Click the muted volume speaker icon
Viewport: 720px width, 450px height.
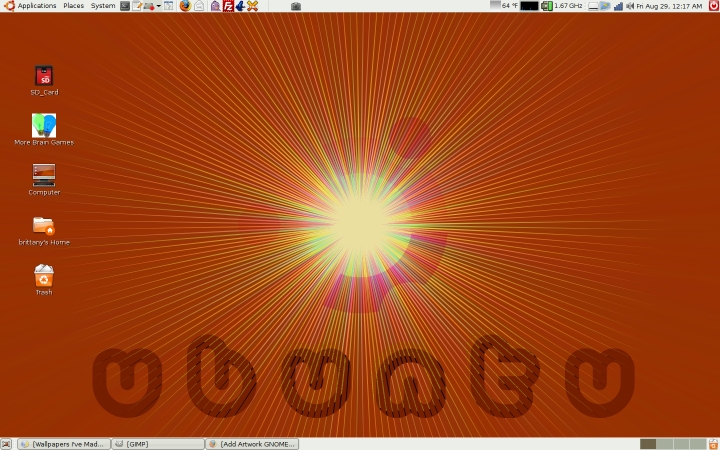tap(630, 6)
